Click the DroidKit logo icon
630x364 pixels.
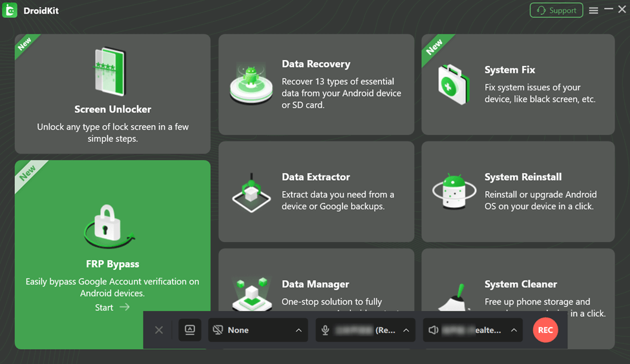pyautogui.click(x=10, y=10)
